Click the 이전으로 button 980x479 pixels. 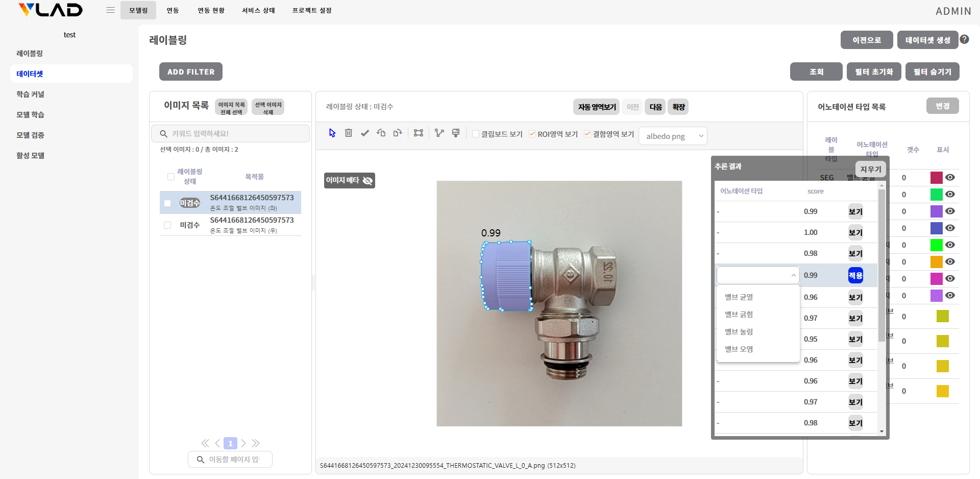tap(867, 40)
